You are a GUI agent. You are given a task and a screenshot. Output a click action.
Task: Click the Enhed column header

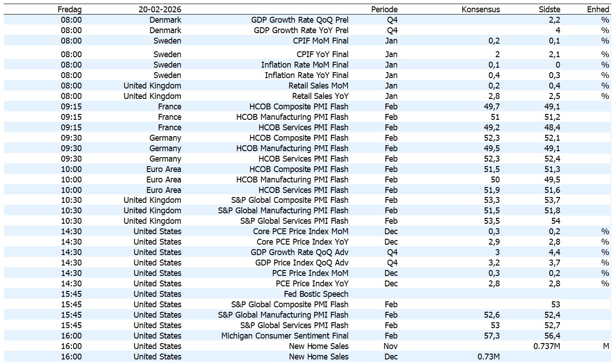pyautogui.click(x=598, y=10)
